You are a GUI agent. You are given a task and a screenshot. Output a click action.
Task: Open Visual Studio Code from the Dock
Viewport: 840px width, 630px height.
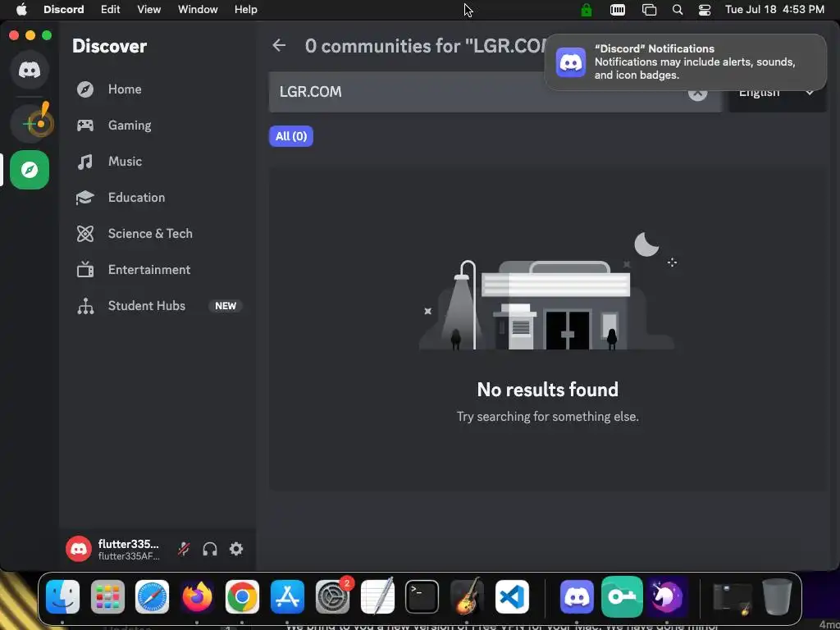512,597
